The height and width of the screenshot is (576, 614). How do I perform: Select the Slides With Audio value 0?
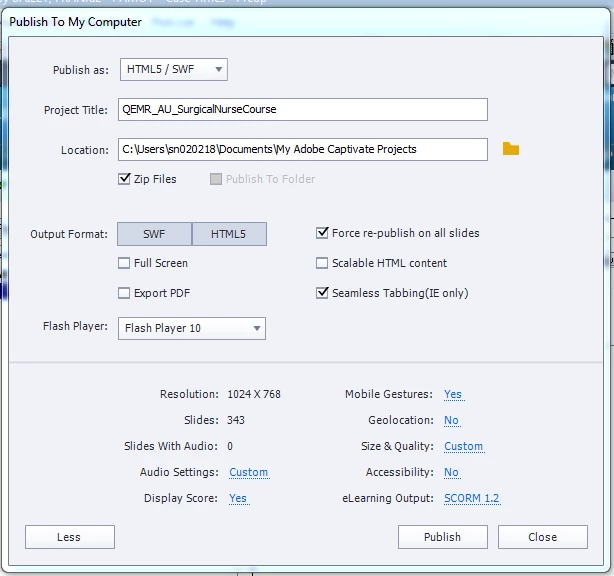230,446
